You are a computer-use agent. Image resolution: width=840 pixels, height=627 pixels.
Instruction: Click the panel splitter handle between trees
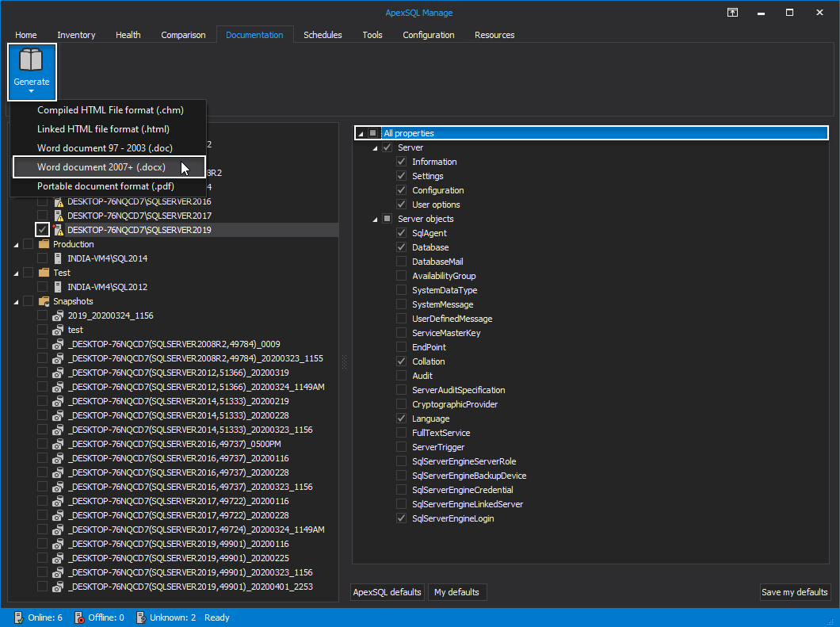345,362
